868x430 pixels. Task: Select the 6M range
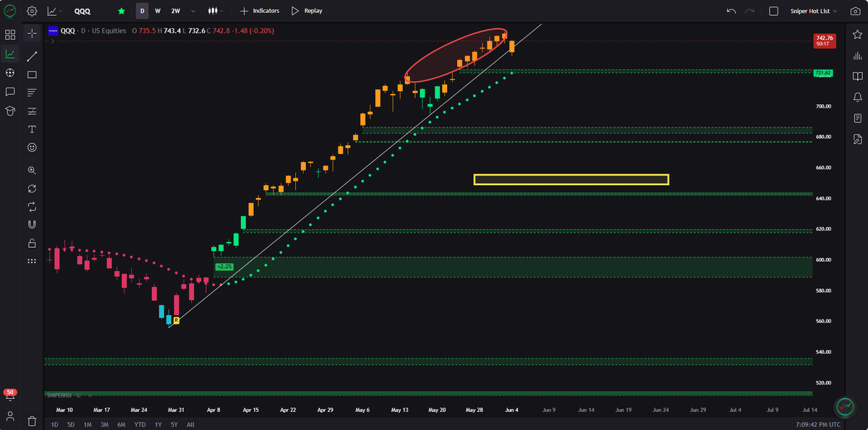121,425
